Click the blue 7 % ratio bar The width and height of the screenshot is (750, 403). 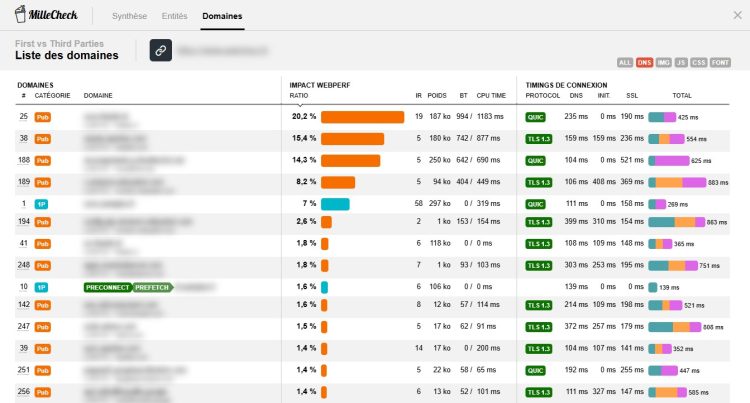coord(335,204)
